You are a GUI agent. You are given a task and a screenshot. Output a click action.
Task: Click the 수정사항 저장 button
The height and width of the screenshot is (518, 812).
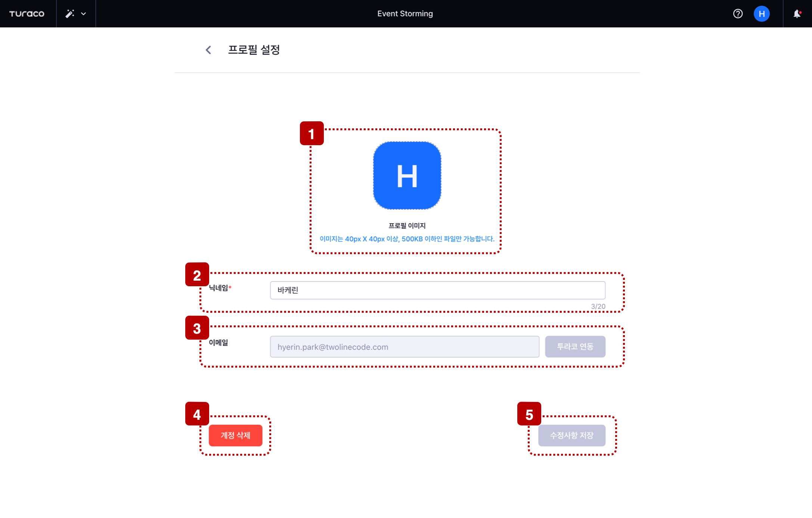pos(572,435)
